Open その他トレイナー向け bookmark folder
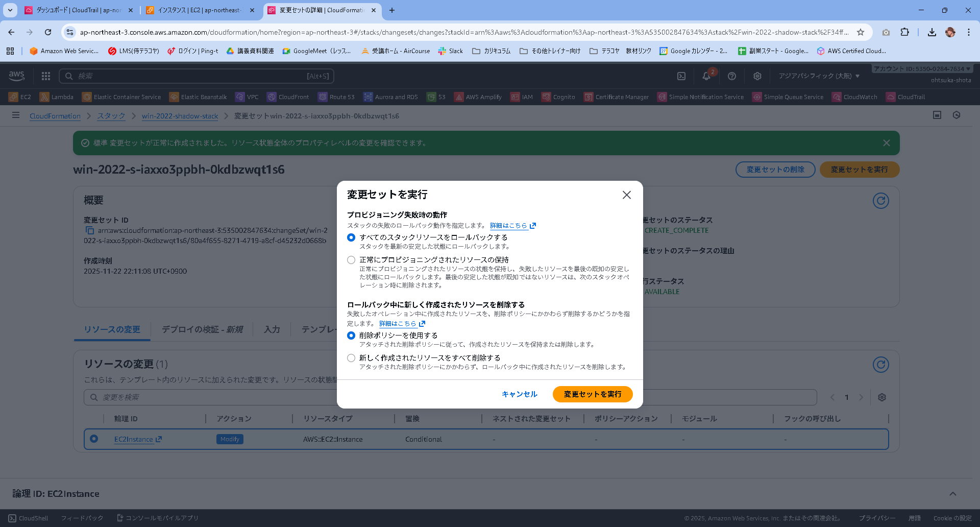 [550, 51]
